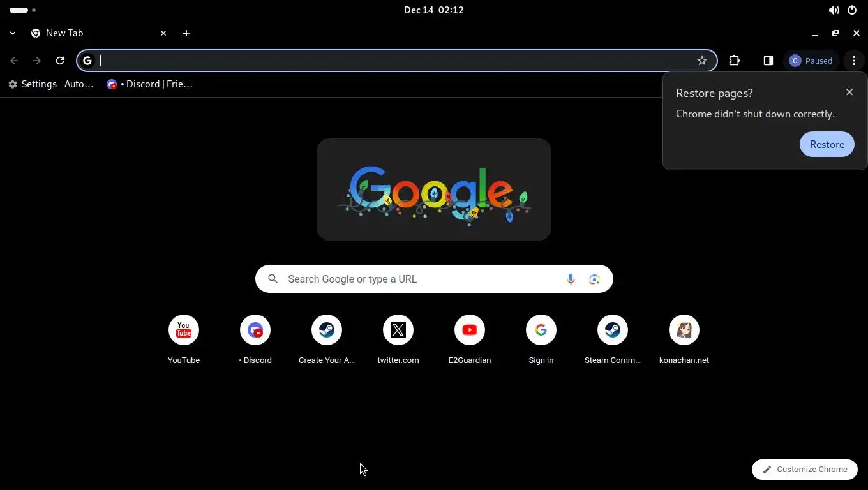The image size is (868, 490).
Task: Open a new tab with plus button
Action: click(186, 33)
